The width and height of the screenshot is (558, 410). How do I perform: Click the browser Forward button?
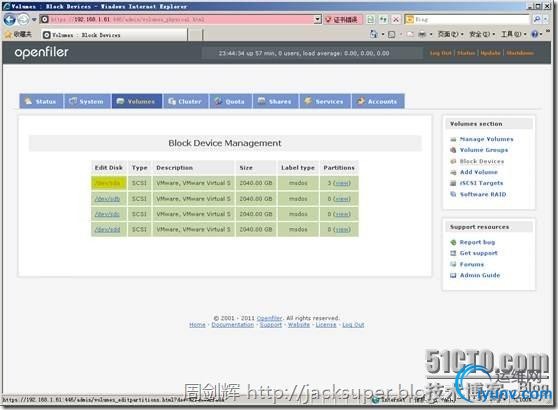point(23,20)
